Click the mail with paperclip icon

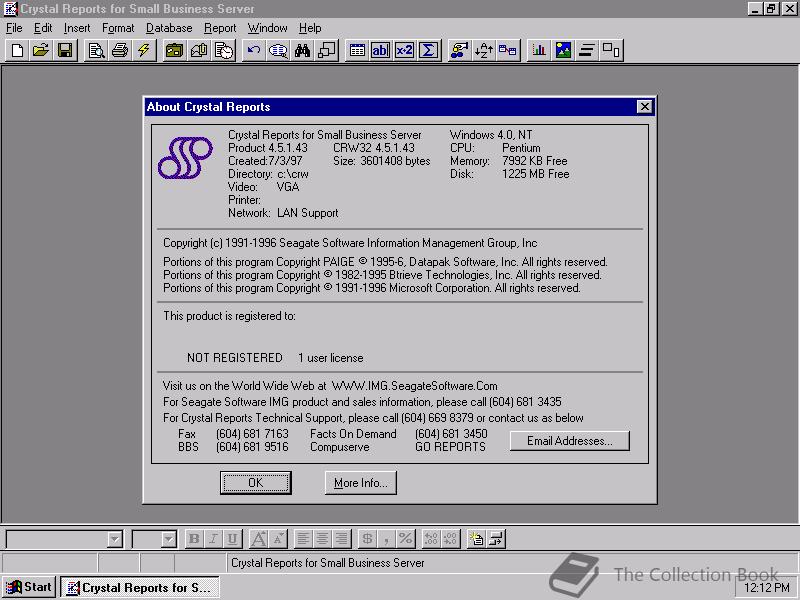199,51
